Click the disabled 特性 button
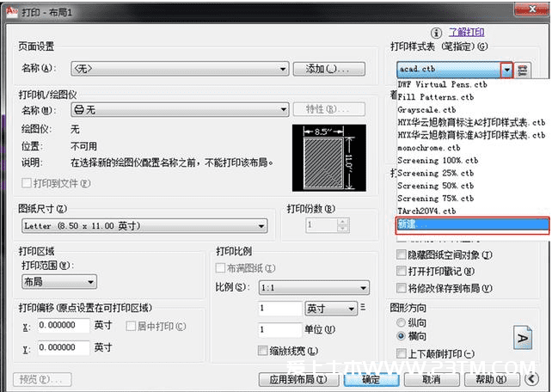The height and width of the screenshot is (392, 552). (328, 109)
